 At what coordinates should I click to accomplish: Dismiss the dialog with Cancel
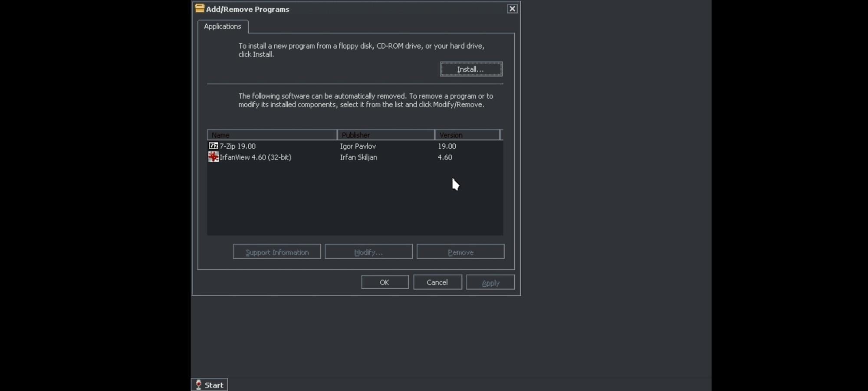[x=437, y=282]
